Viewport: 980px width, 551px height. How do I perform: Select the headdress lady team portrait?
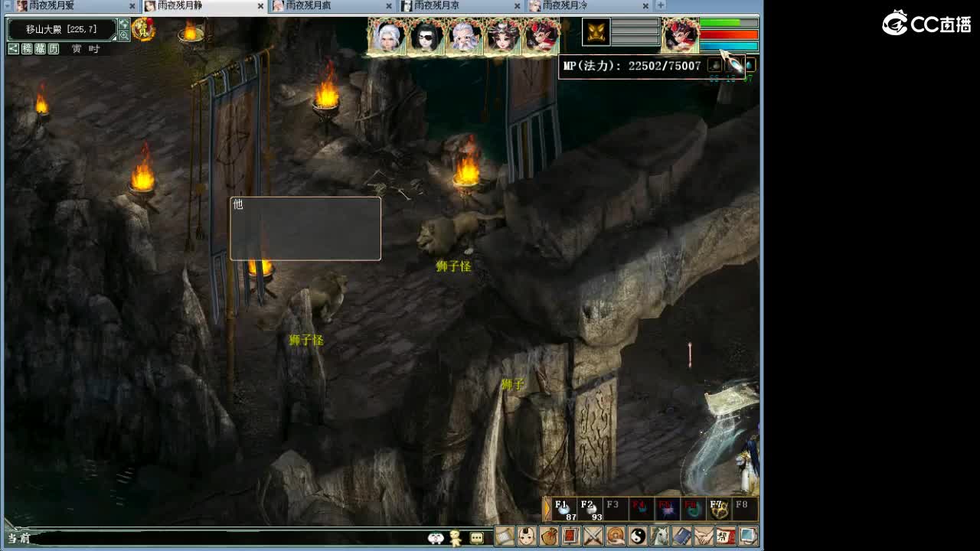click(502, 35)
